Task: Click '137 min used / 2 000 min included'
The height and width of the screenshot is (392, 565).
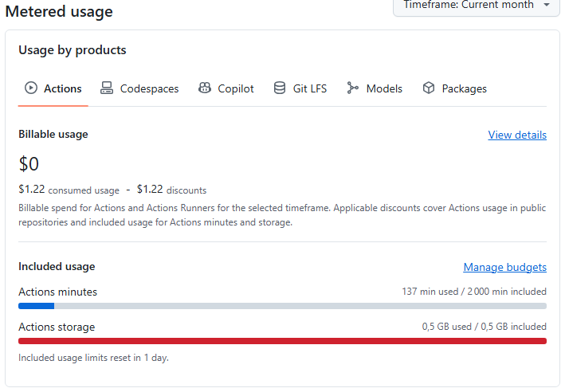Action: 474,291
